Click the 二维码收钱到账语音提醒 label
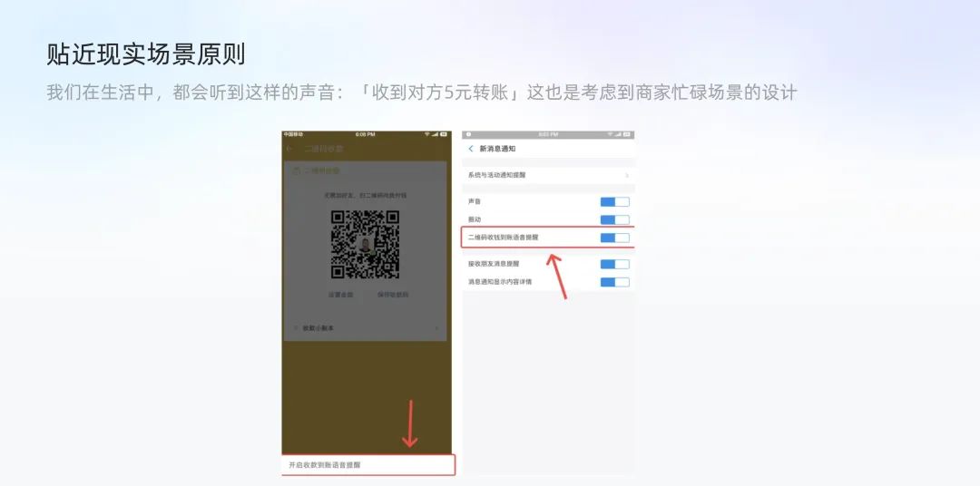Viewport: 980px width, 486px height. (x=503, y=238)
